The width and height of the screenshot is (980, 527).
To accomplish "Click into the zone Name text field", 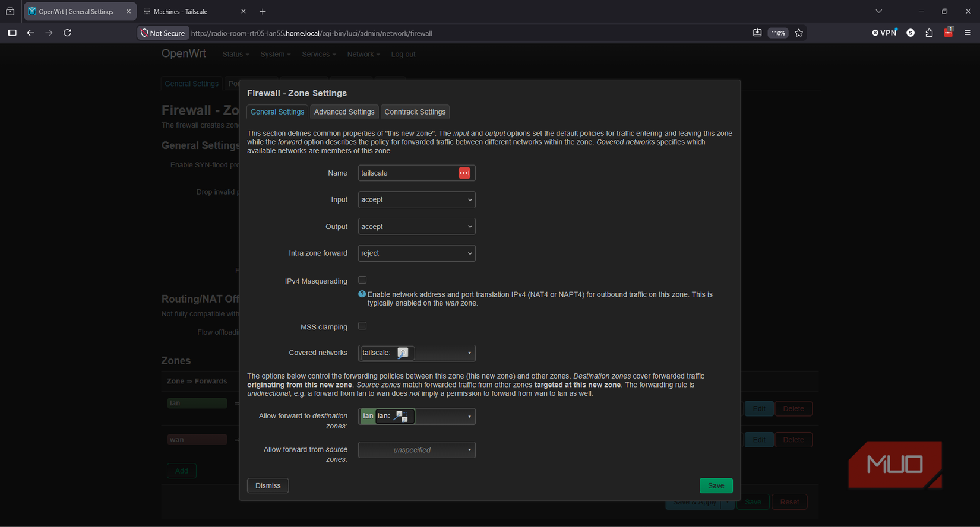I will (x=407, y=173).
